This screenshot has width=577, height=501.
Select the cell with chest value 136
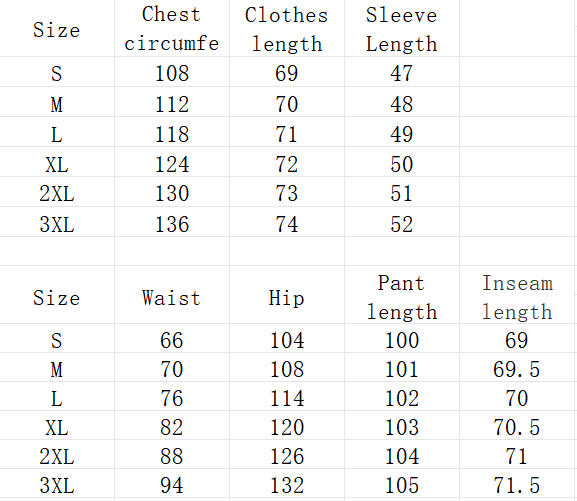pos(172,222)
